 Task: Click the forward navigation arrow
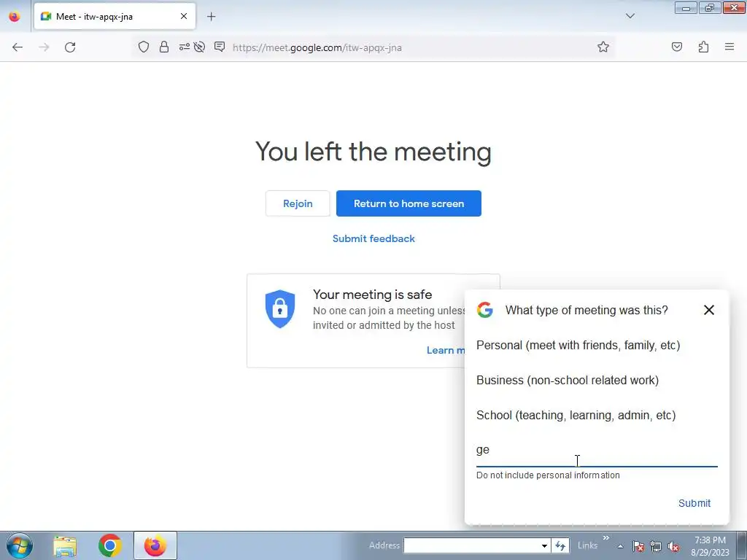click(x=44, y=47)
